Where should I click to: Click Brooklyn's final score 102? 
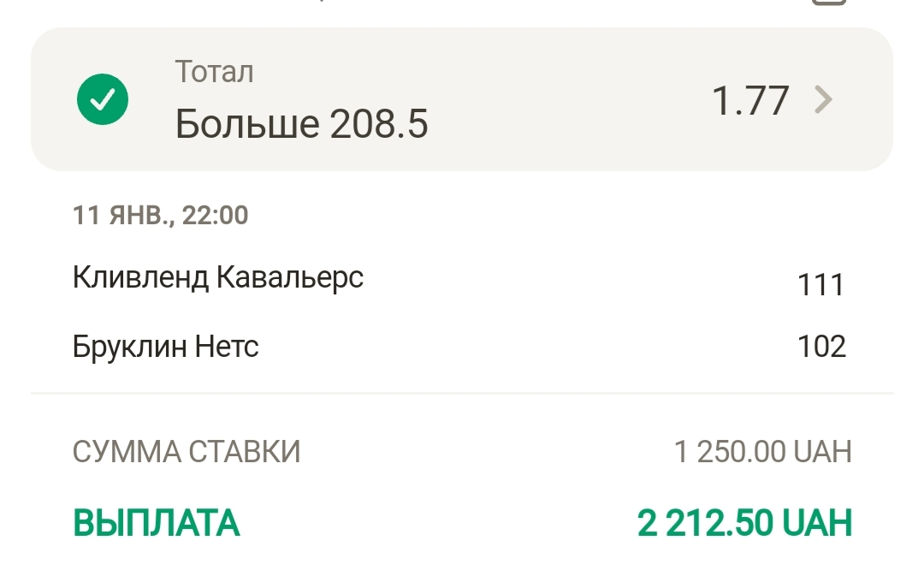(x=820, y=347)
